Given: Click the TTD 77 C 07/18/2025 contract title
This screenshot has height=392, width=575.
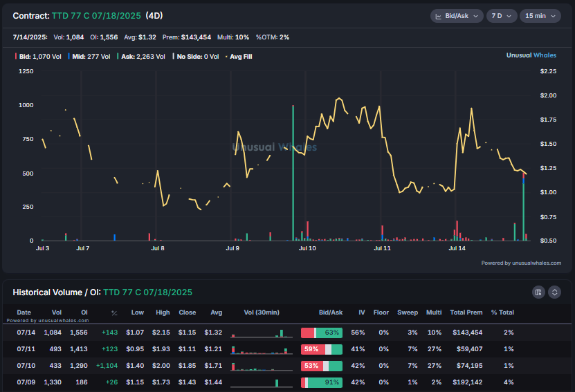Looking at the screenshot, I should (96, 16).
